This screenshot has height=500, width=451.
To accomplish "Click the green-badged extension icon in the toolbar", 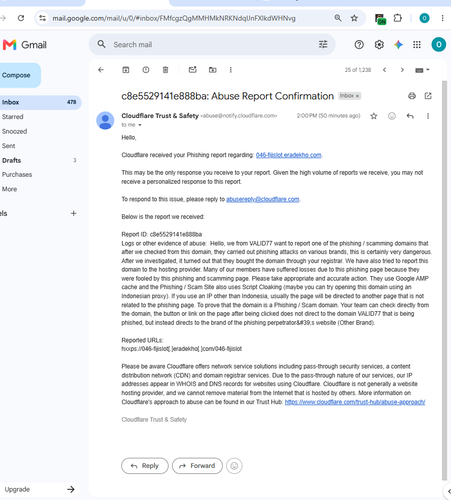I will pos(380,19).
